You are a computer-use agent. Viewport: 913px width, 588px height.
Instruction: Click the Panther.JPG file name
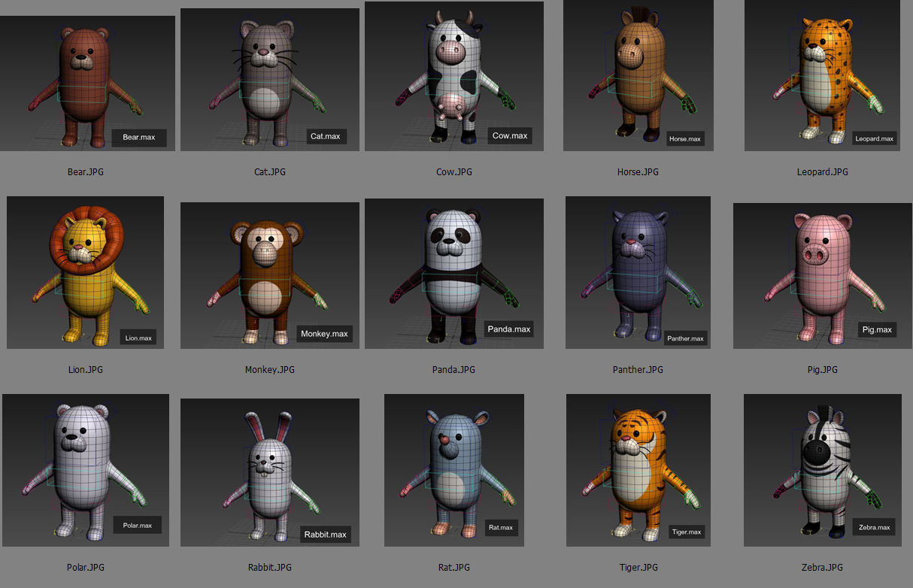pos(638,370)
